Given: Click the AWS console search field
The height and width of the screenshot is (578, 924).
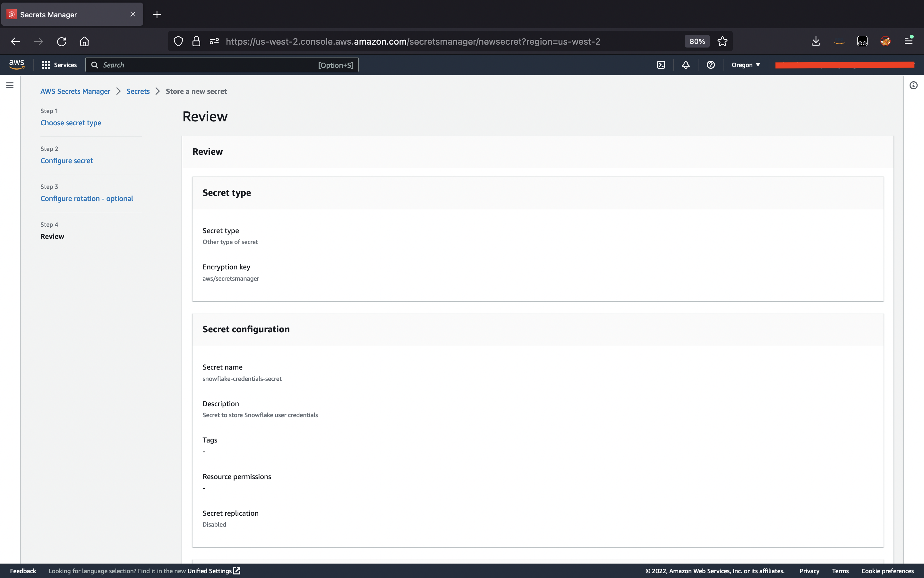Looking at the screenshot, I should pos(222,65).
